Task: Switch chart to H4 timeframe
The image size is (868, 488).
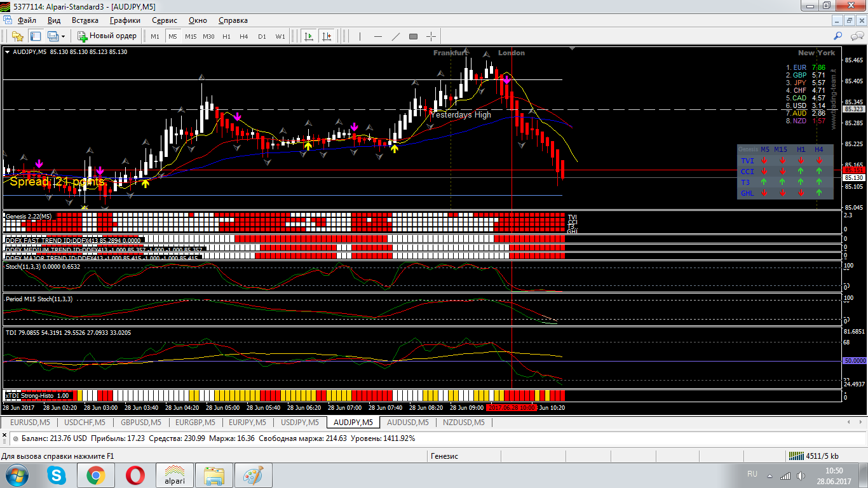Action: point(244,36)
